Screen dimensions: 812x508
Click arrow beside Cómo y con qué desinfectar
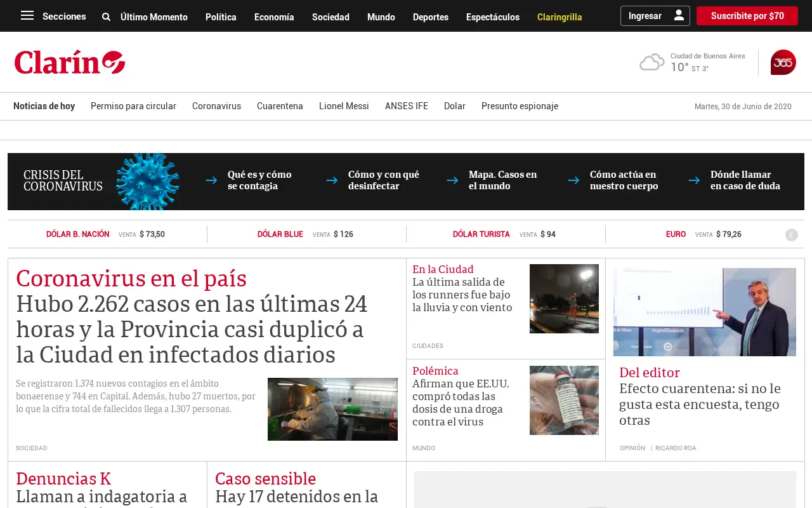332,180
